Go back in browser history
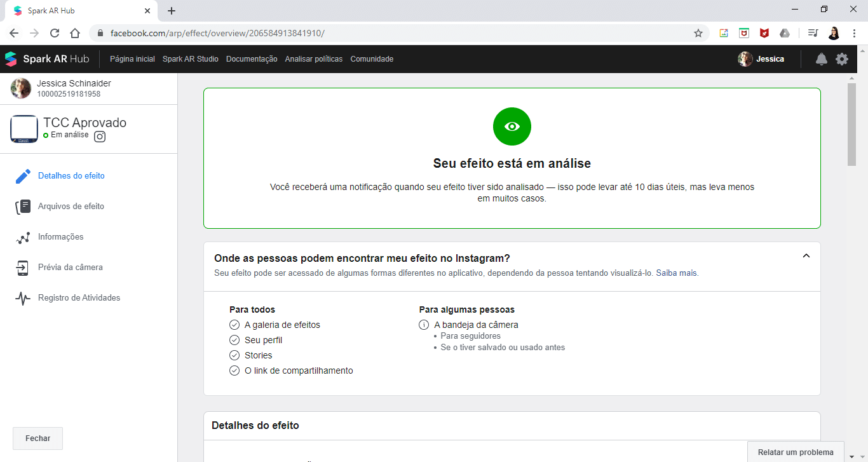 [14, 33]
